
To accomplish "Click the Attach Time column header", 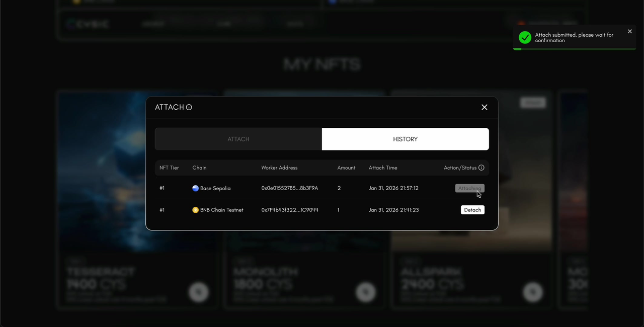I will [383, 168].
